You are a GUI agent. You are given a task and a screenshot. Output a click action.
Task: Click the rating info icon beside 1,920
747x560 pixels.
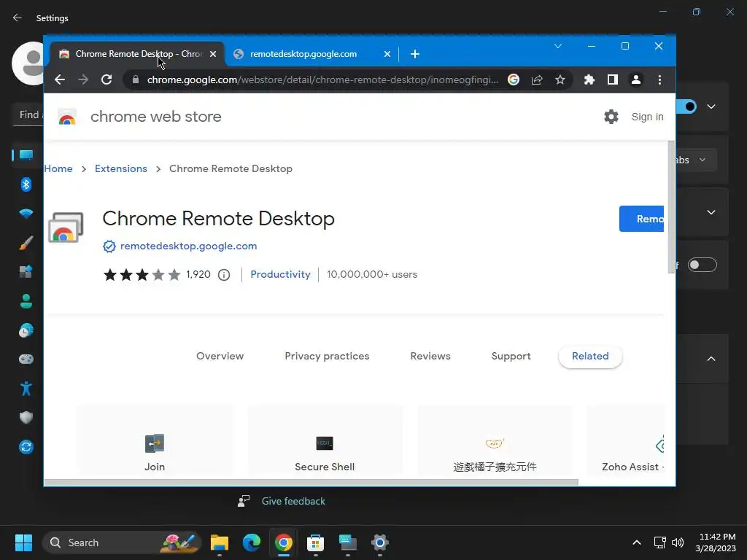[224, 275]
